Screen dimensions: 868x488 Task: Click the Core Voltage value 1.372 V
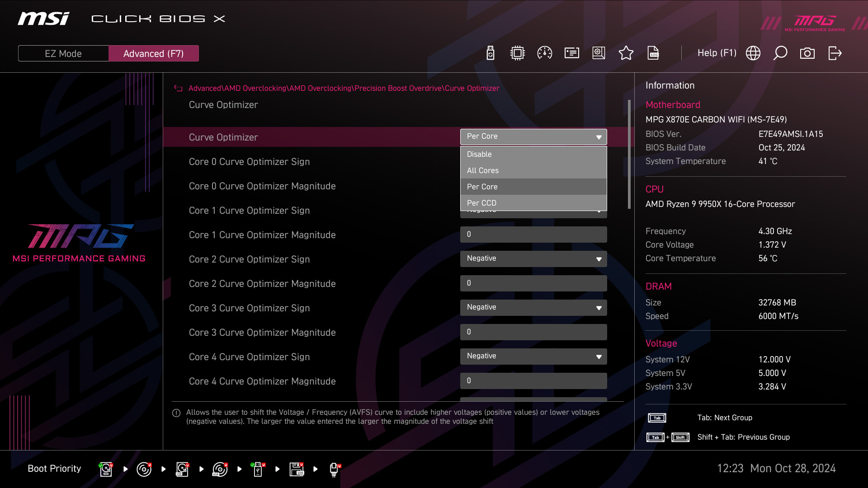click(x=772, y=245)
